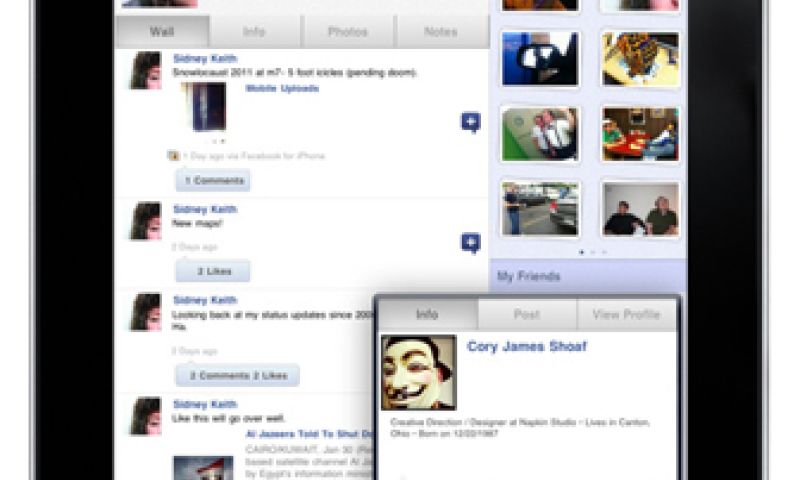The image size is (800, 480).
Task: Open the parking lot cars photo thumbnail
Action: pyautogui.click(x=540, y=209)
